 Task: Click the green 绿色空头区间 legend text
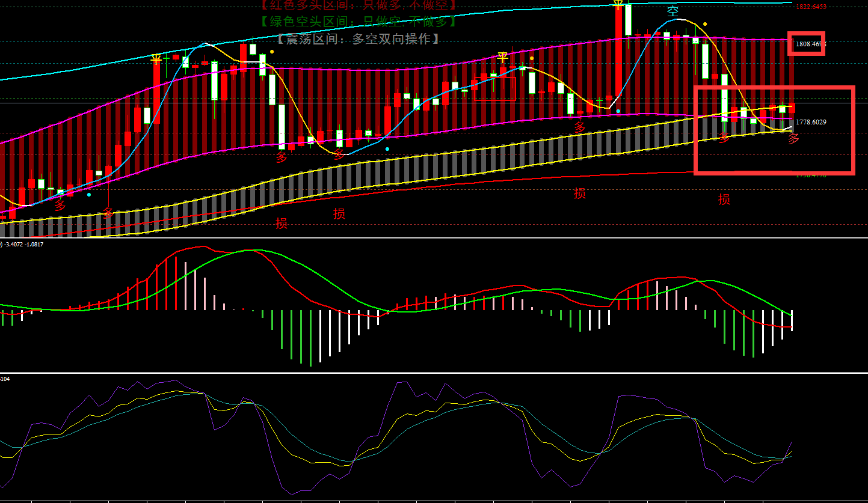pos(359,22)
